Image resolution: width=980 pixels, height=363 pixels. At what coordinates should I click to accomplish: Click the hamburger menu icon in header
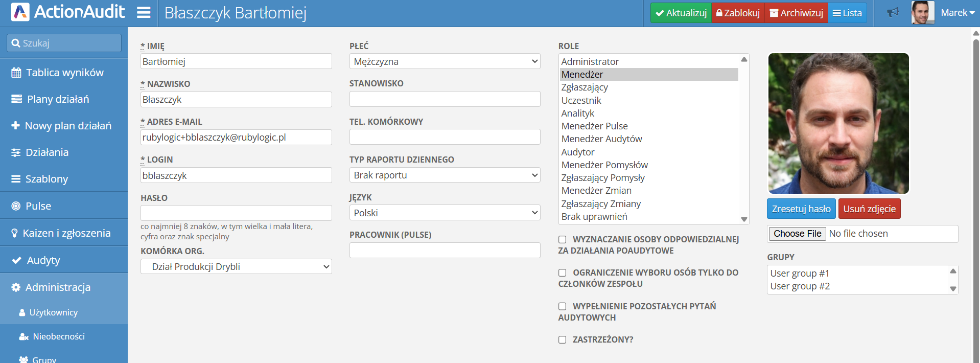tap(144, 13)
